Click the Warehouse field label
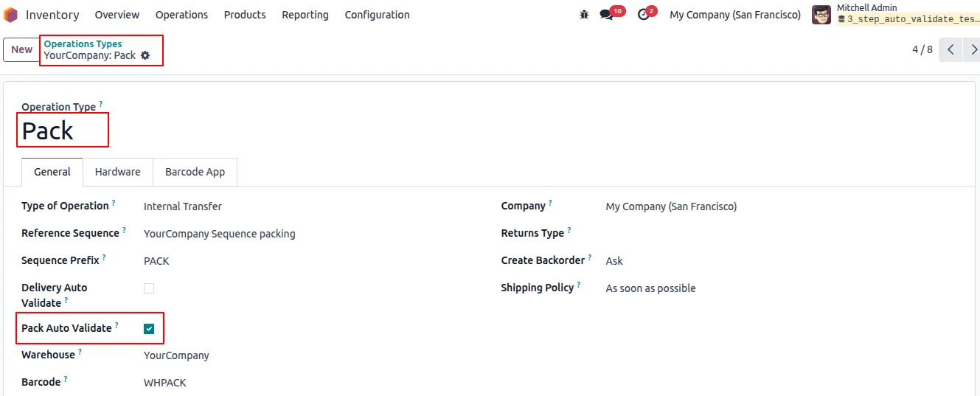Image resolution: width=980 pixels, height=396 pixels. [x=48, y=355]
